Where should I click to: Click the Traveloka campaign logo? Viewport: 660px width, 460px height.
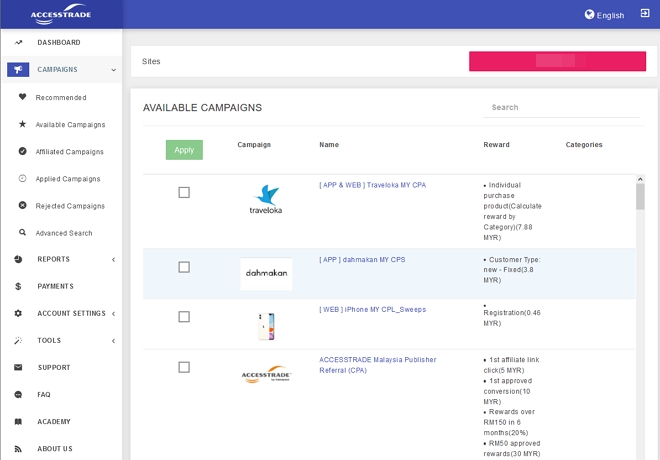click(x=266, y=199)
